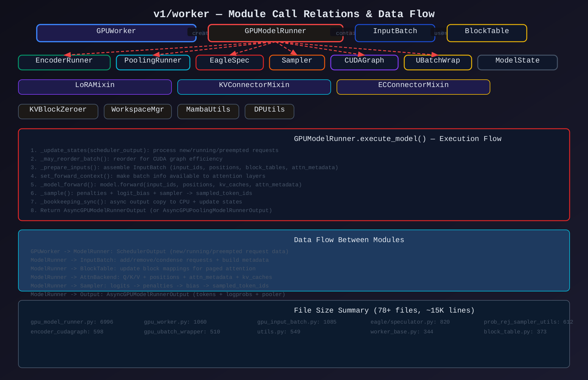Click the EncoderRunner module

pyautogui.click(x=64, y=62)
